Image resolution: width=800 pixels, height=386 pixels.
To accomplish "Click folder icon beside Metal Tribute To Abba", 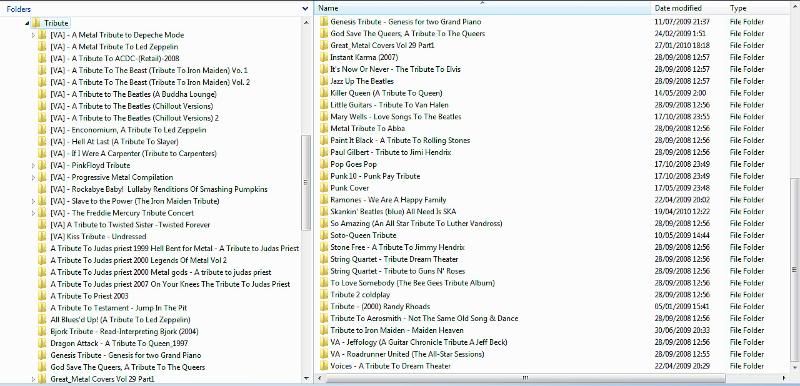I will coord(323,128).
